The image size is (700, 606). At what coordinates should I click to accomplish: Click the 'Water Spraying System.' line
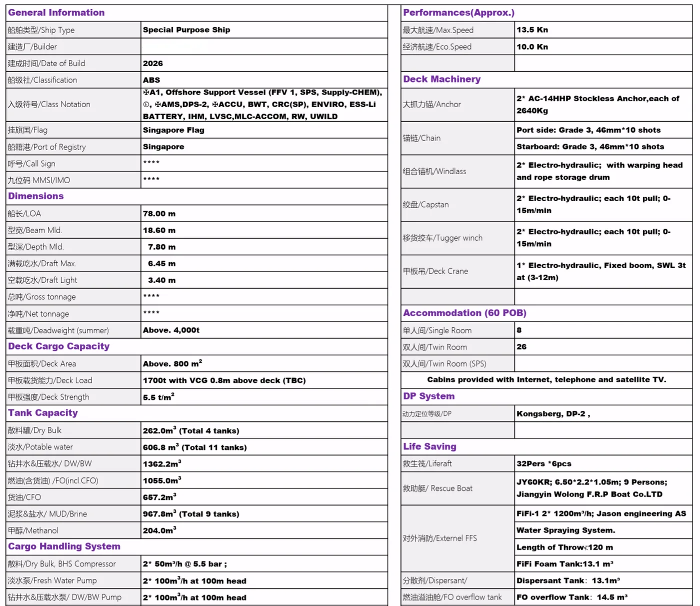[x=566, y=530]
